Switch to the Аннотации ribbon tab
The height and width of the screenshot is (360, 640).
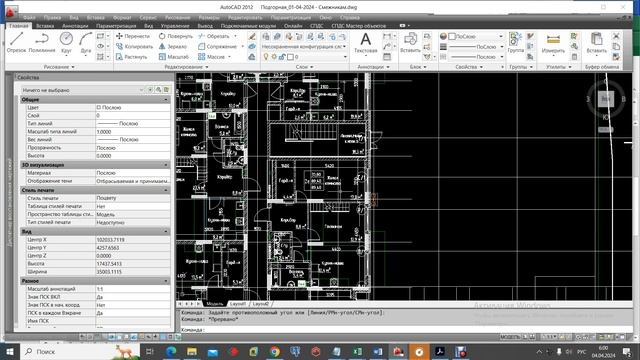(75, 26)
